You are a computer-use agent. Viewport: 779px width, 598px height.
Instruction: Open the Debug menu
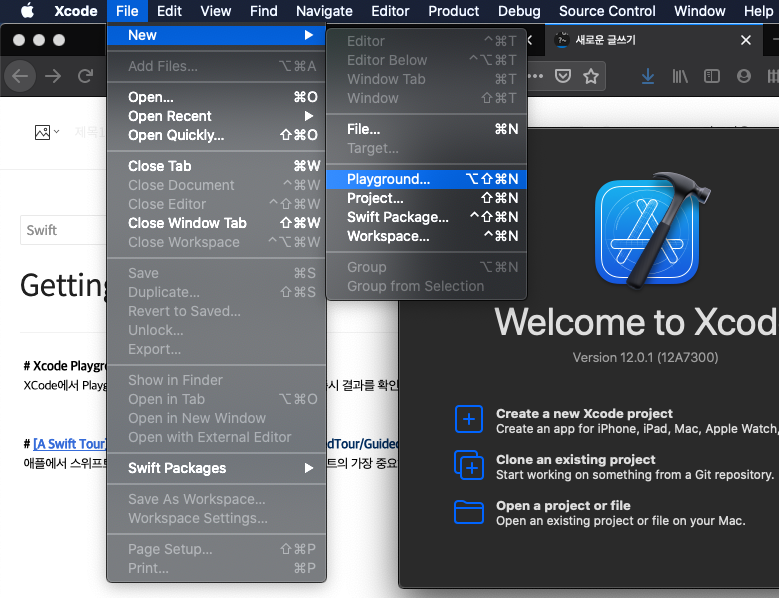pyautogui.click(x=519, y=10)
